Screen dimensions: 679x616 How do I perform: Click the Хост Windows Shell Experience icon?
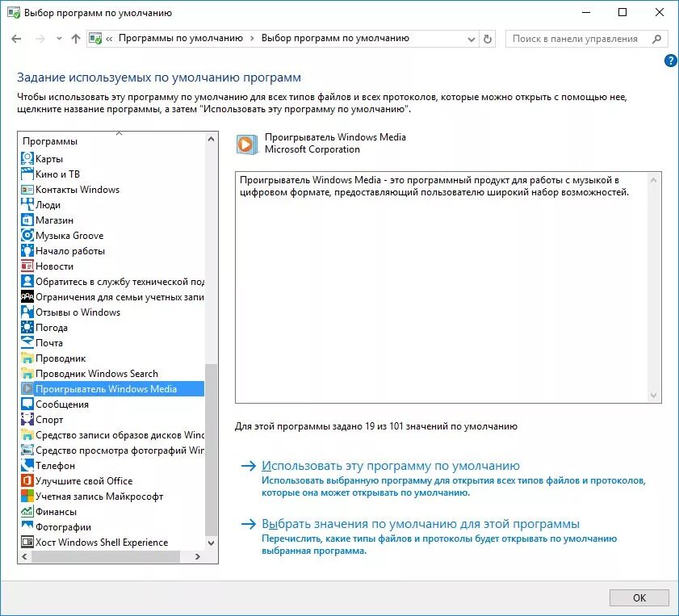(x=27, y=542)
